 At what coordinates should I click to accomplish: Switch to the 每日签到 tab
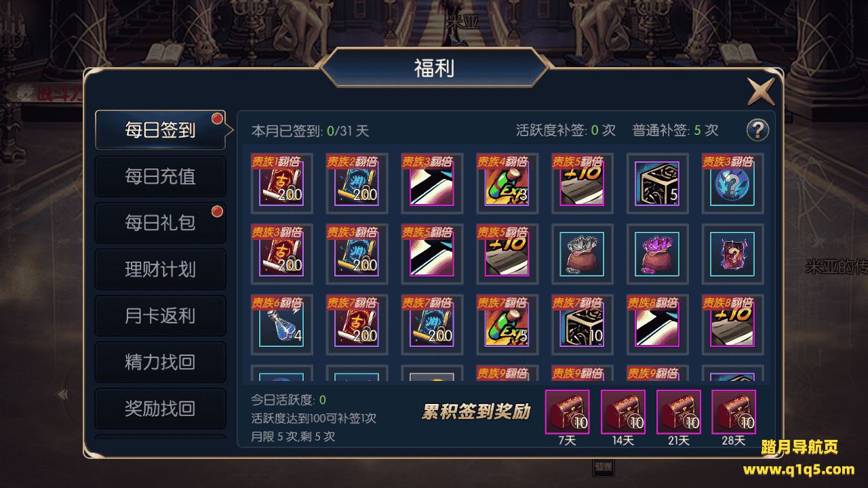(160, 130)
